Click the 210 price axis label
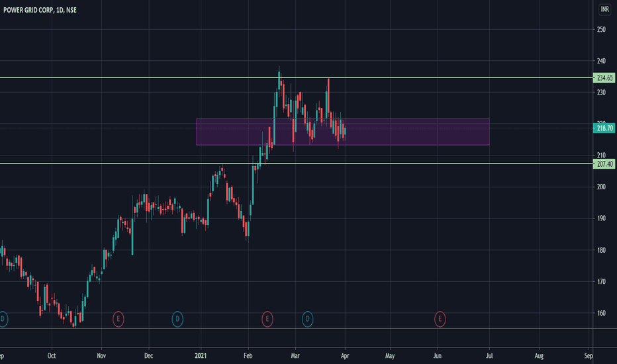 tap(601, 155)
